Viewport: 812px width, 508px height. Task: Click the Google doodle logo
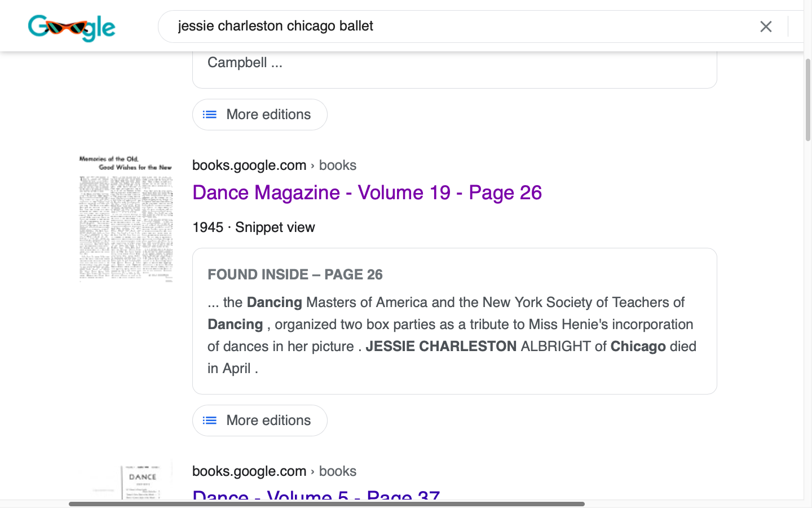click(72, 27)
